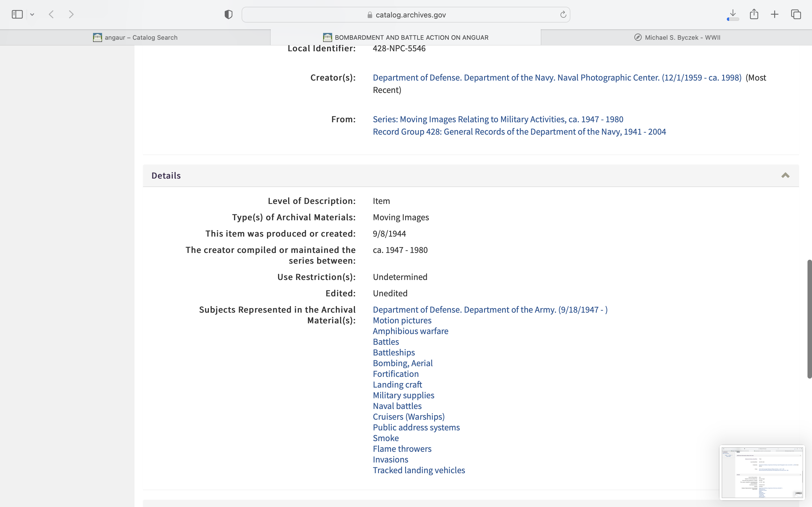Click the catalog.archives.gov address bar
This screenshot has height=507, width=812.
[406, 15]
